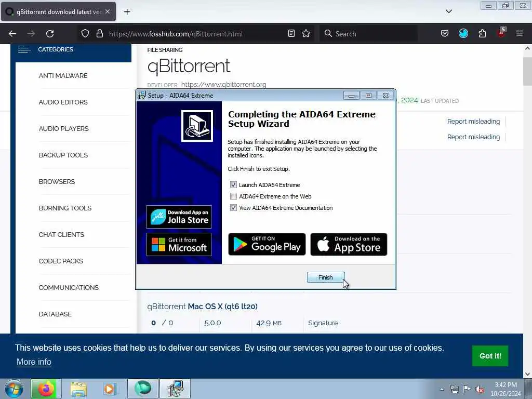Screen dimensions: 532x399
Task: Click the 5.0.0 version text
Action: pos(212,323)
